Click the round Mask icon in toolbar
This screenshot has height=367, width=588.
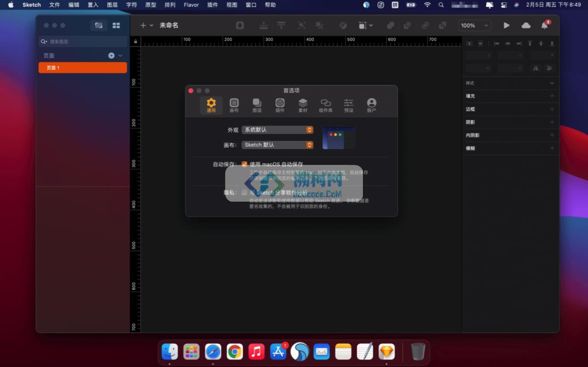[x=343, y=25]
